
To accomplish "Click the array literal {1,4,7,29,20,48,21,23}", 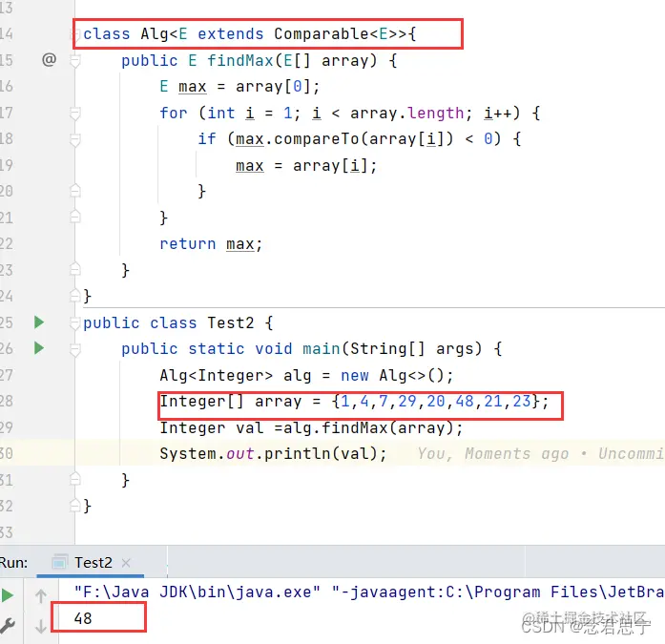I will point(435,401).
